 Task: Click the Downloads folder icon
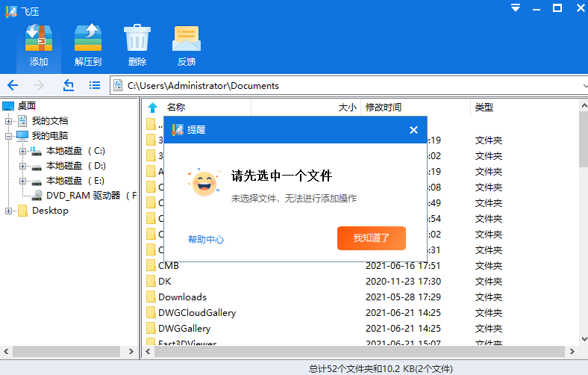pos(151,297)
